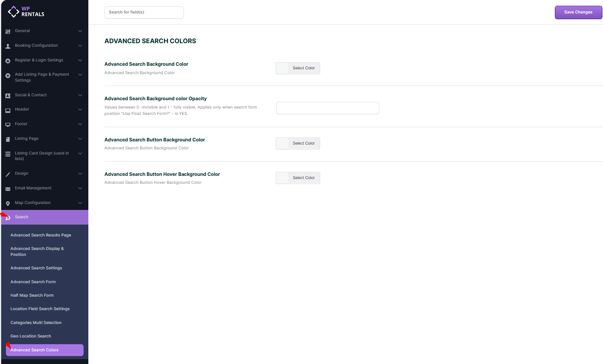Click the Save Changes button
Screen dimensions: 603x364
click(578, 12)
